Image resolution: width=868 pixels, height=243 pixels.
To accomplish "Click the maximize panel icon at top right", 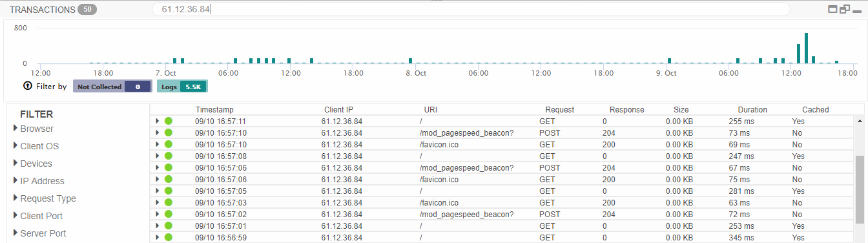I will (832, 9).
